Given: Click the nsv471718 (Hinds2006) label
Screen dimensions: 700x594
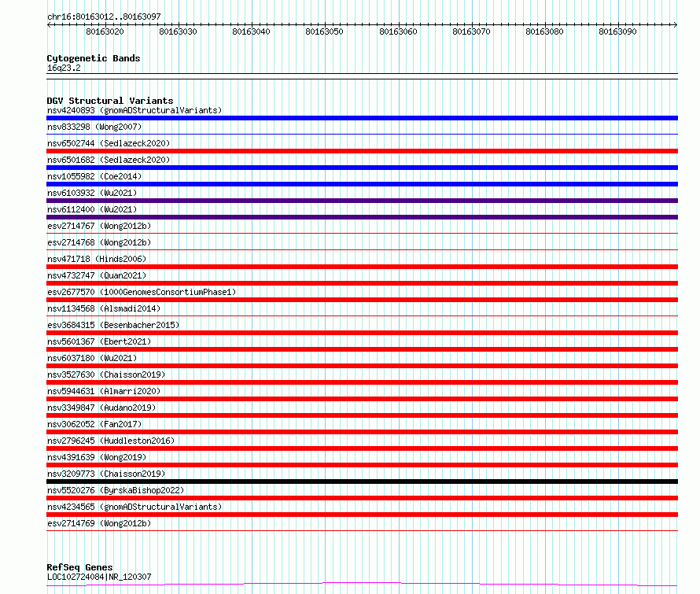Looking at the screenshot, I should pos(97,259).
